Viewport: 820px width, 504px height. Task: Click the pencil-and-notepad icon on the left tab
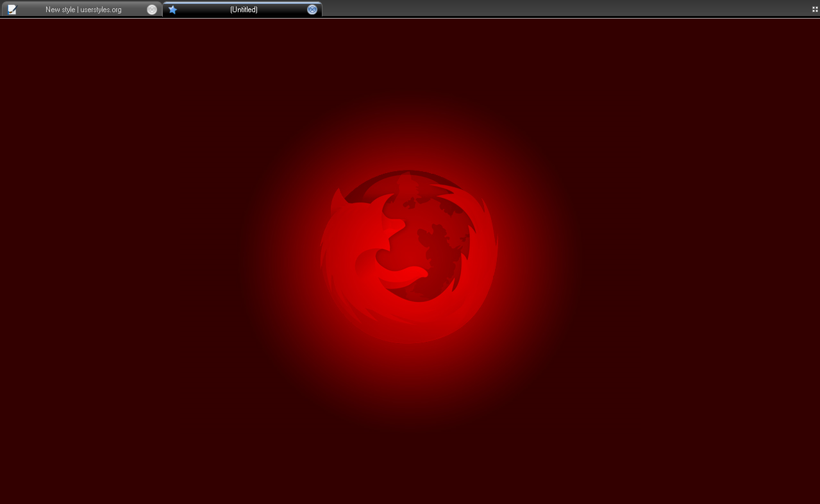[12, 9]
